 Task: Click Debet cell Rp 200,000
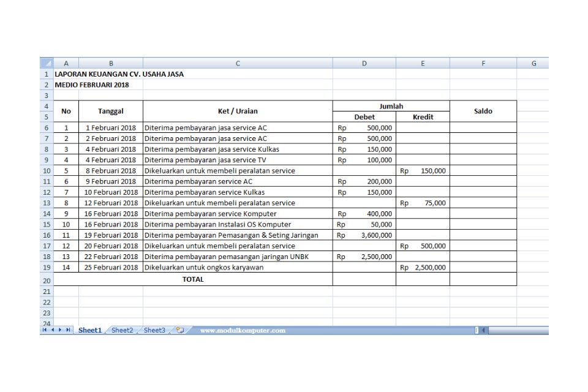tap(364, 181)
